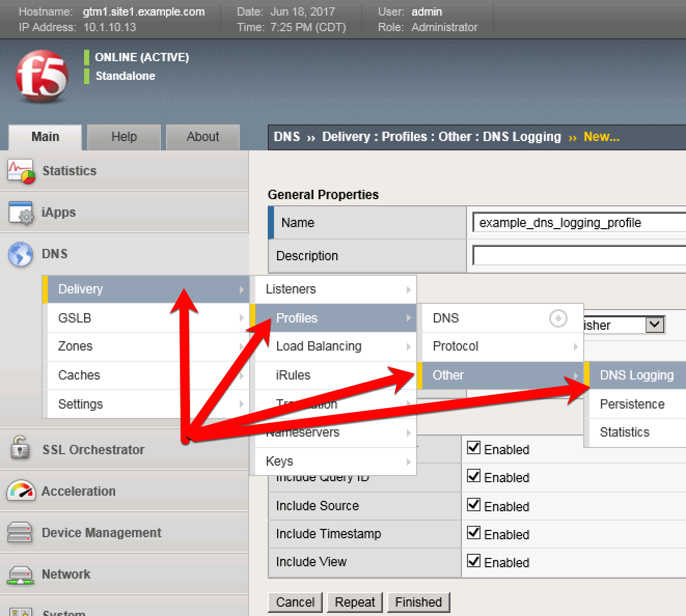Click the New... breadcrumb text
The image size is (686, 616).
601,137
